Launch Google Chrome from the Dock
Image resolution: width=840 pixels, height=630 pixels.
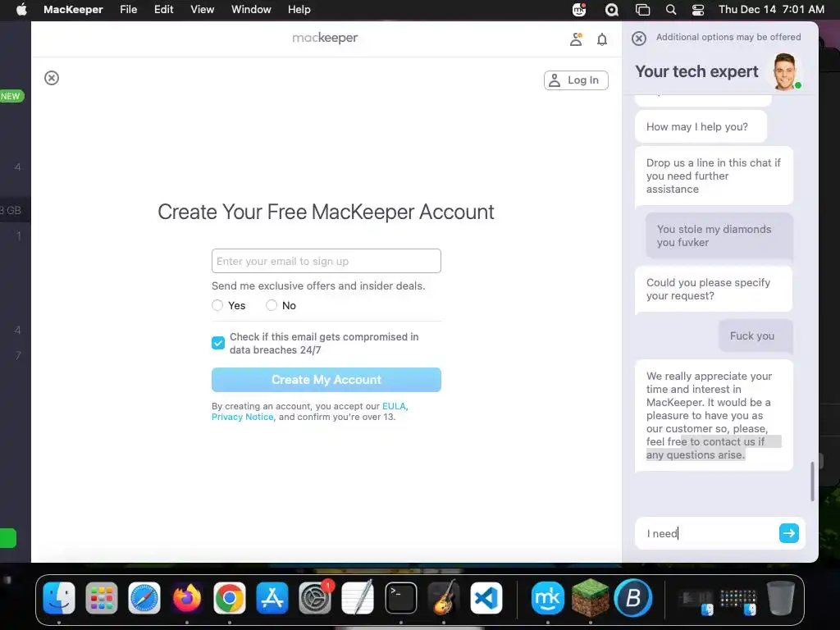click(x=230, y=598)
